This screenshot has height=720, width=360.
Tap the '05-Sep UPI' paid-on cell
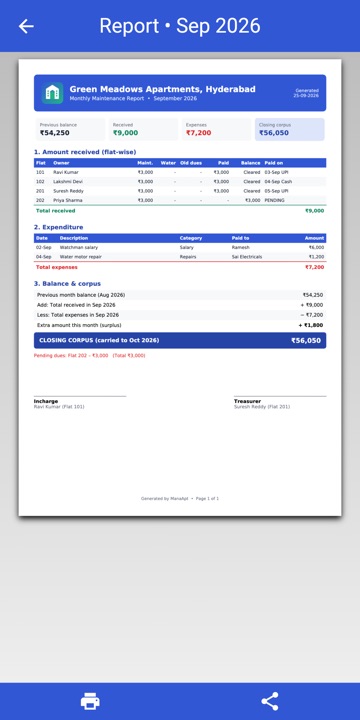(276, 191)
